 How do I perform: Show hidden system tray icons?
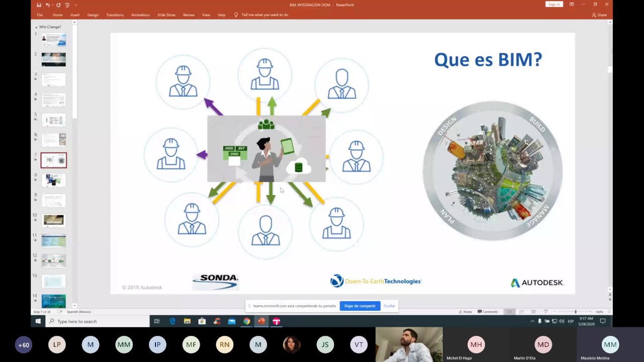[532, 321]
